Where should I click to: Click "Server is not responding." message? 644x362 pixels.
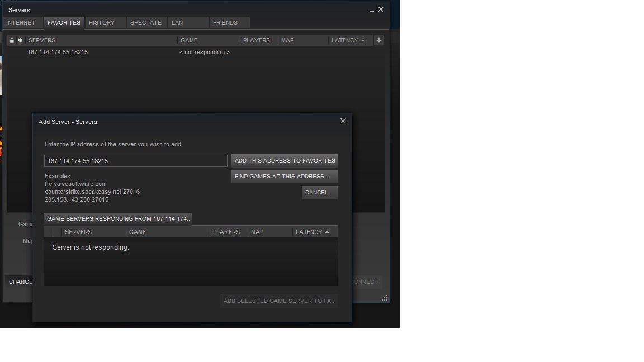coord(91,247)
